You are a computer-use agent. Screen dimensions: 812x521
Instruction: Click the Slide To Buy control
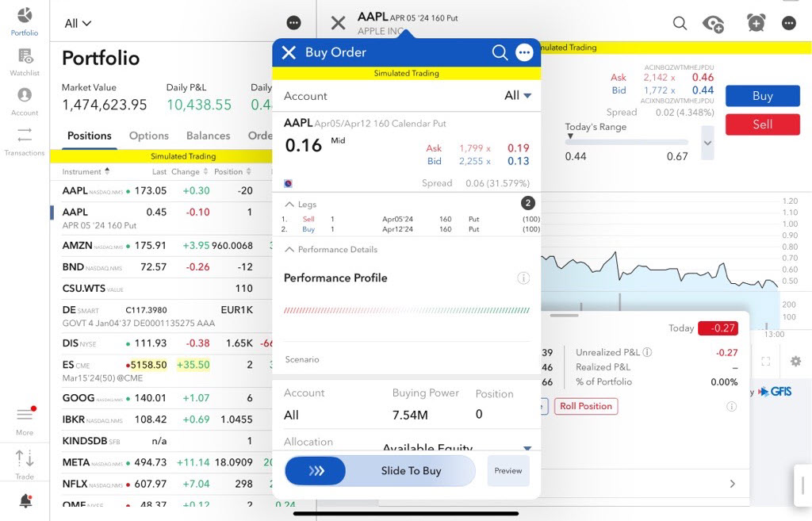click(x=380, y=471)
